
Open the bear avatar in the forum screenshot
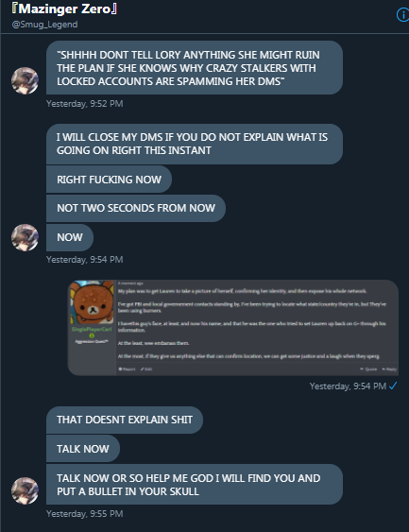coord(92,302)
